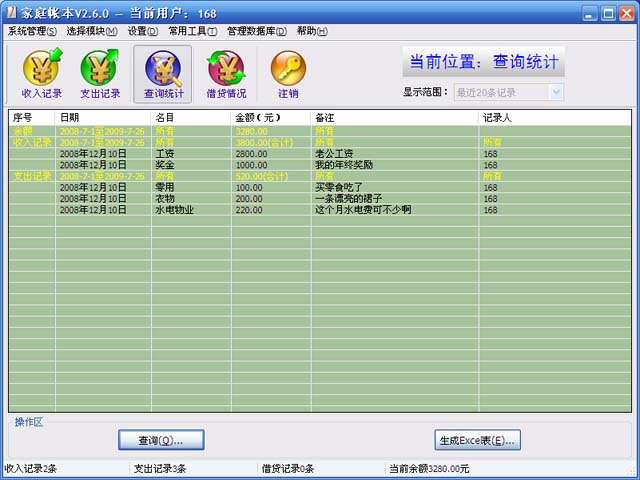Click the 220.00 amount cell
640x480 pixels.
pos(249,210)
